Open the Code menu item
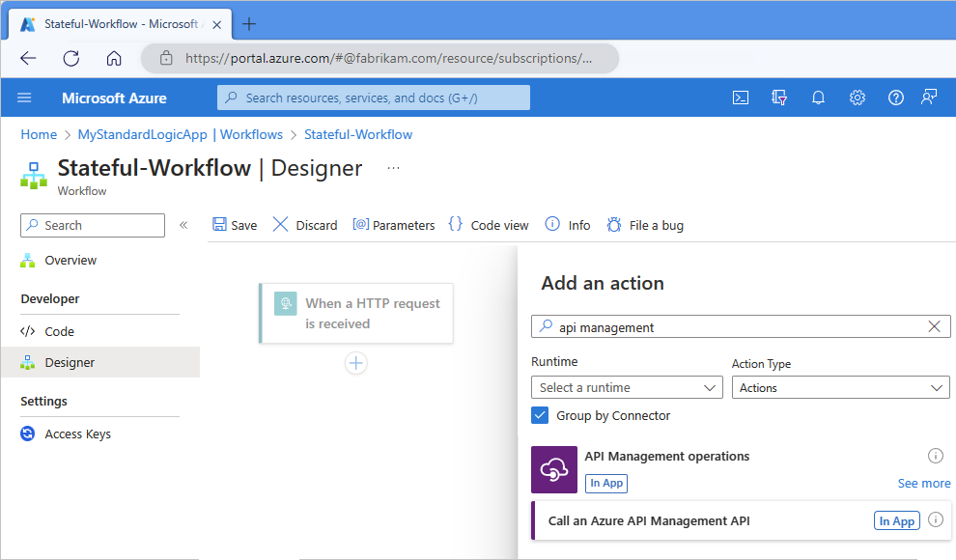The image size is (956, 560). [x=59, y=331]
